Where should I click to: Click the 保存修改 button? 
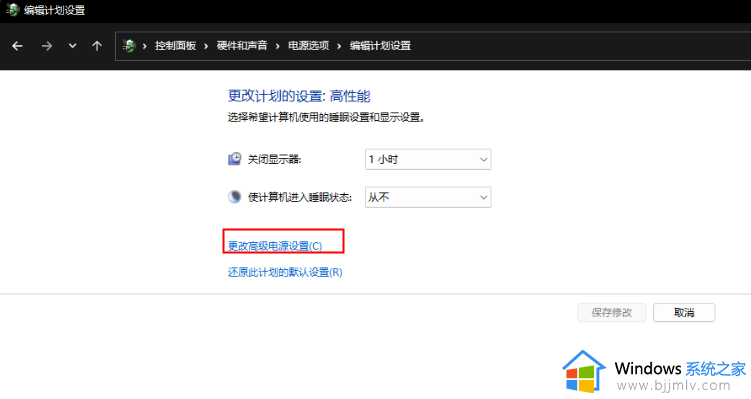612,313
